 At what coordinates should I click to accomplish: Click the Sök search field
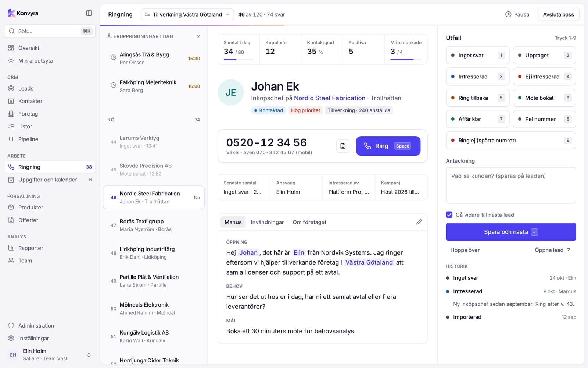pyautogui.click(x=50, y=31)
